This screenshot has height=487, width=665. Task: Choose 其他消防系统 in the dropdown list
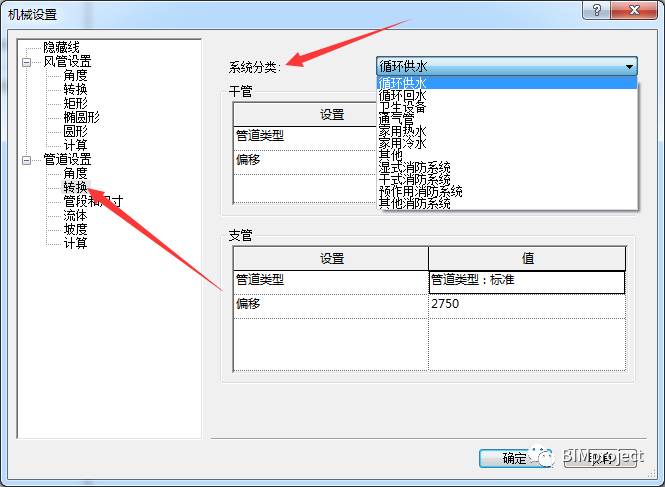[507, 203]
